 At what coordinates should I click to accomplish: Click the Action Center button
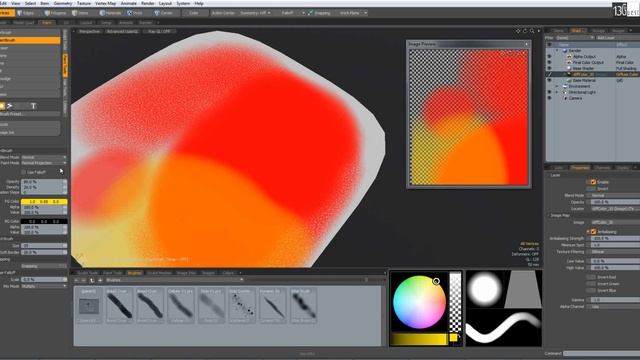[223, 13]
